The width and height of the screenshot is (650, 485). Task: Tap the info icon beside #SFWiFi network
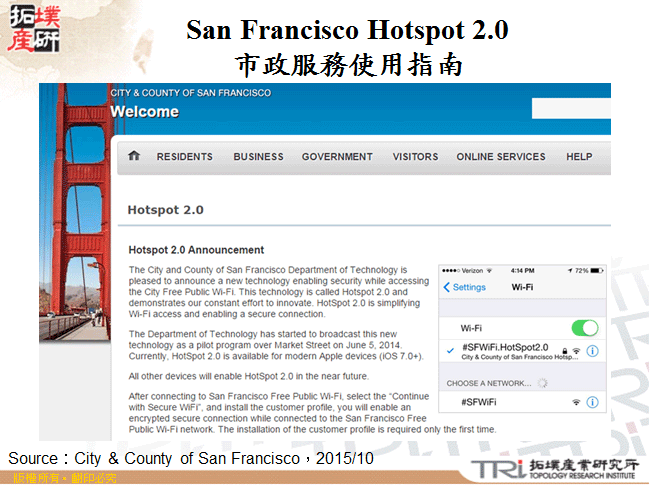coord(592,402)
